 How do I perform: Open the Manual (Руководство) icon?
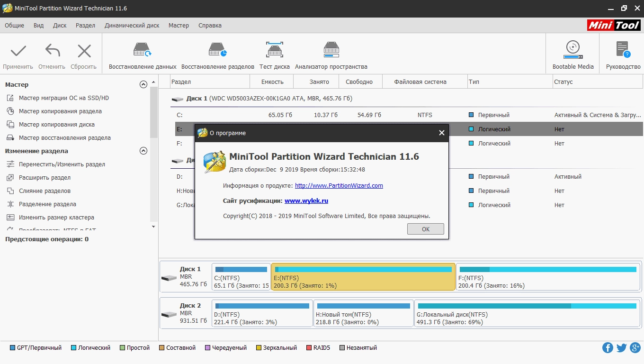pos(623,50)
